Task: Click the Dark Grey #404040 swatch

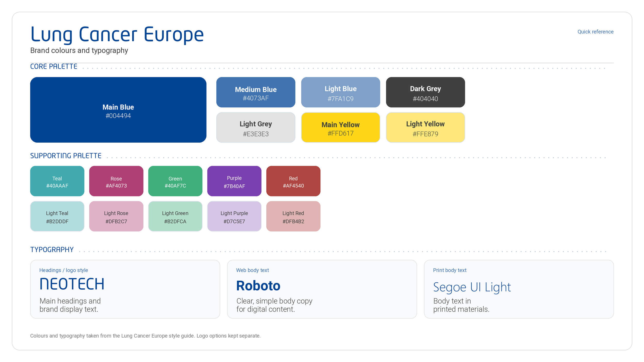Action: click(x=425, y=92)
